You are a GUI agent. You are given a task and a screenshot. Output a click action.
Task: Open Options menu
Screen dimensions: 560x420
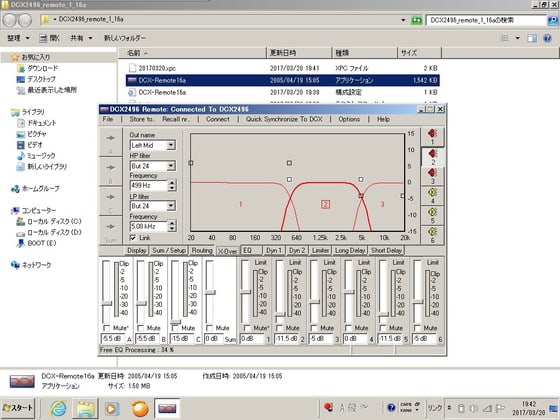coord(349,119)
